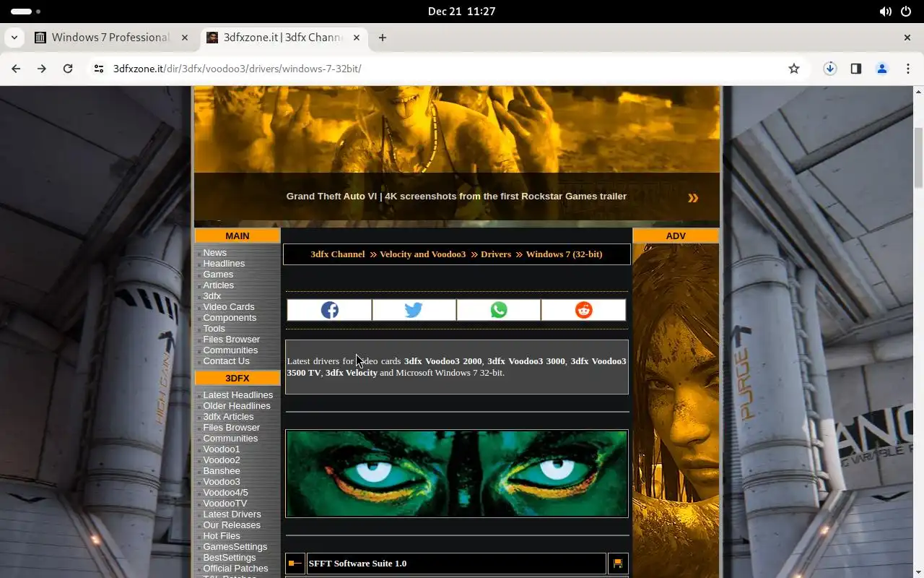Click orange icon left of SFFT Software Suite
The width and height of the screenshot is (924, 578).
click(x=295, y=564)
